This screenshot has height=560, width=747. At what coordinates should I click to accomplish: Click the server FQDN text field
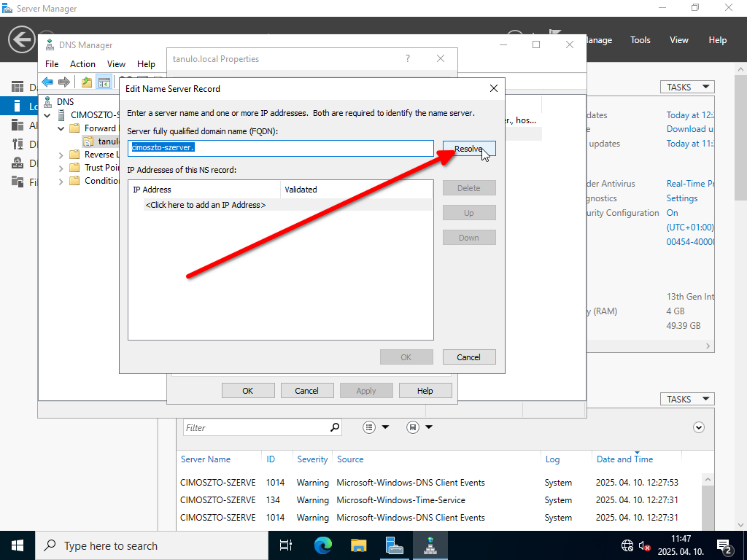pos(281,147)
